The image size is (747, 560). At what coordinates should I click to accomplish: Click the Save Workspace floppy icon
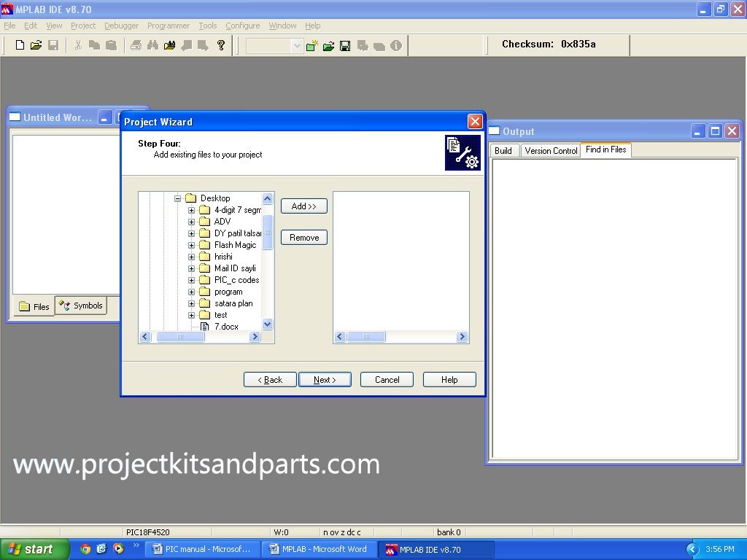pos(344,46)
